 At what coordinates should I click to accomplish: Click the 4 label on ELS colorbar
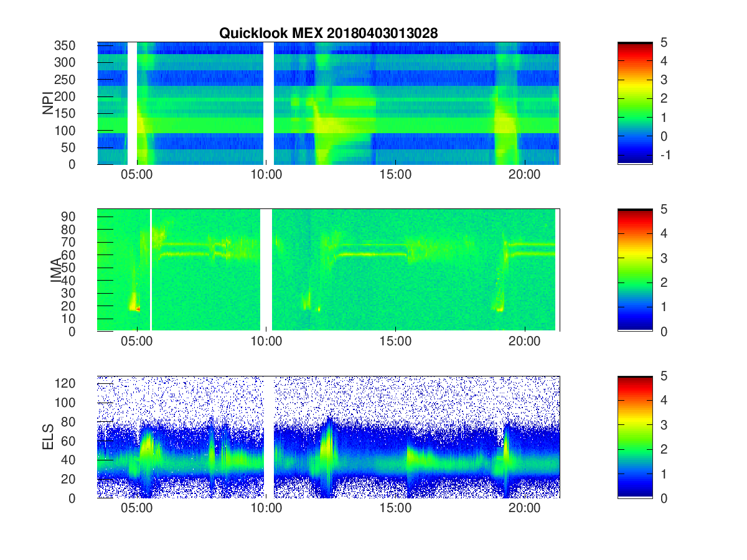tap(664, 400)
